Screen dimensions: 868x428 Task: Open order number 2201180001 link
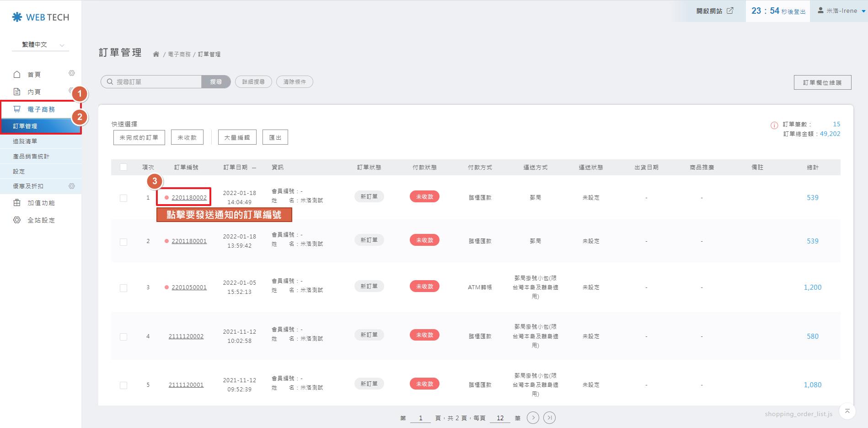coord(189,241)
